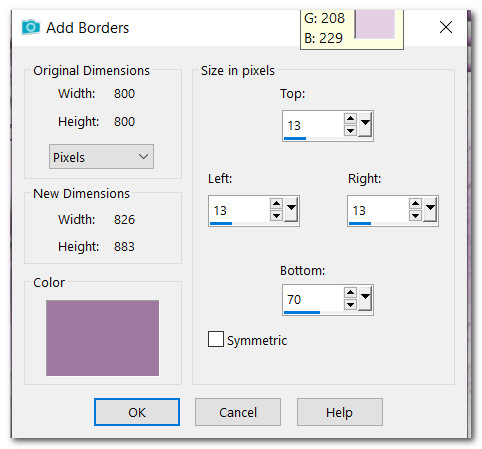The width and height of the screenshot is (482, 449).
Task: Click the New Dimensions height value 883
Action: point(124,247)
